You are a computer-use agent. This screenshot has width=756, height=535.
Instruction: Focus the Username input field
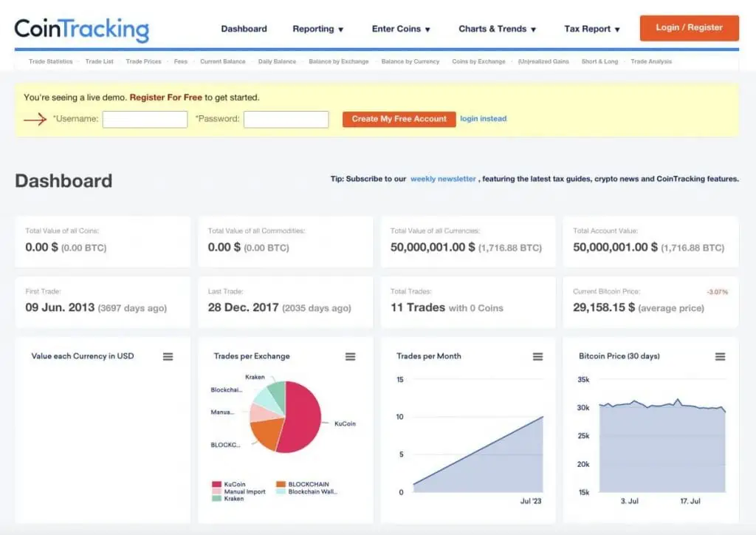(145, 119)
